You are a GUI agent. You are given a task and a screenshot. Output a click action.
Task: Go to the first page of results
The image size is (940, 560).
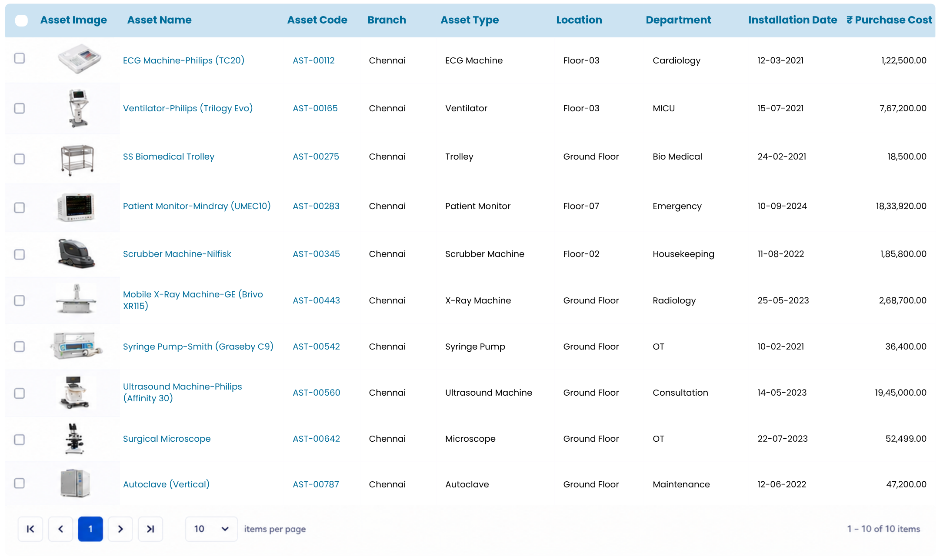pos(30,529)
